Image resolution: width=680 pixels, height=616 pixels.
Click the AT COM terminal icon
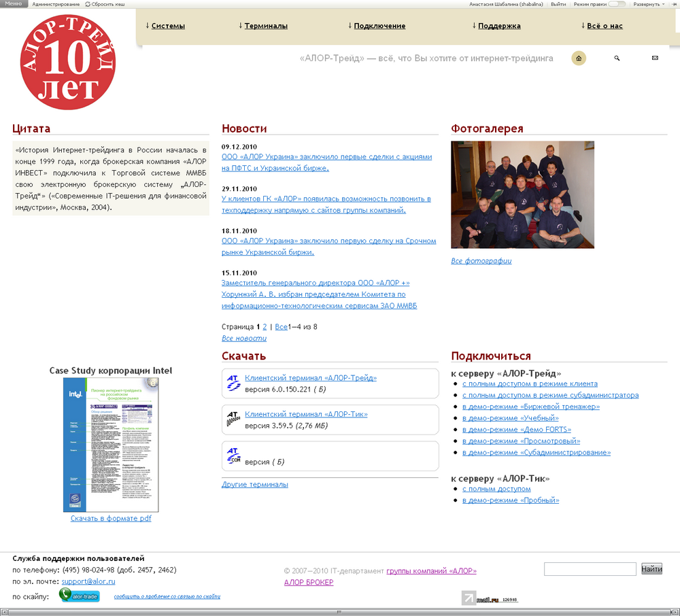point(233,456)
